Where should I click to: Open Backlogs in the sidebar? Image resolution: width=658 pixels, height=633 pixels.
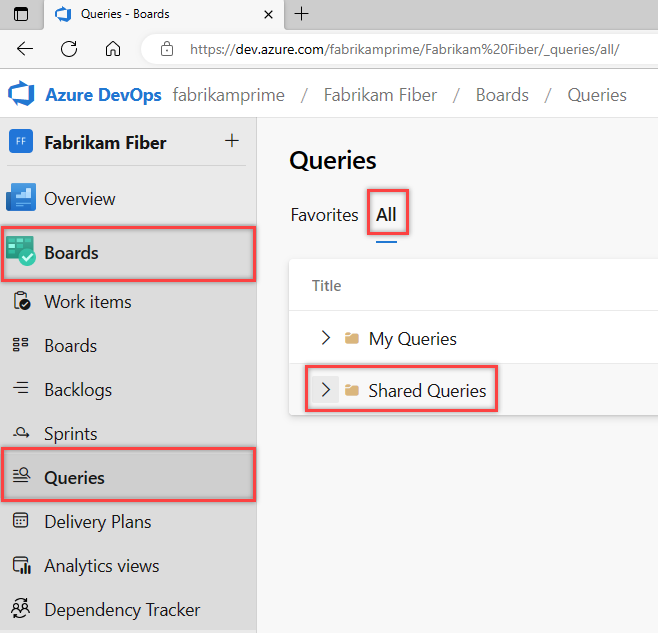(78, 390)
